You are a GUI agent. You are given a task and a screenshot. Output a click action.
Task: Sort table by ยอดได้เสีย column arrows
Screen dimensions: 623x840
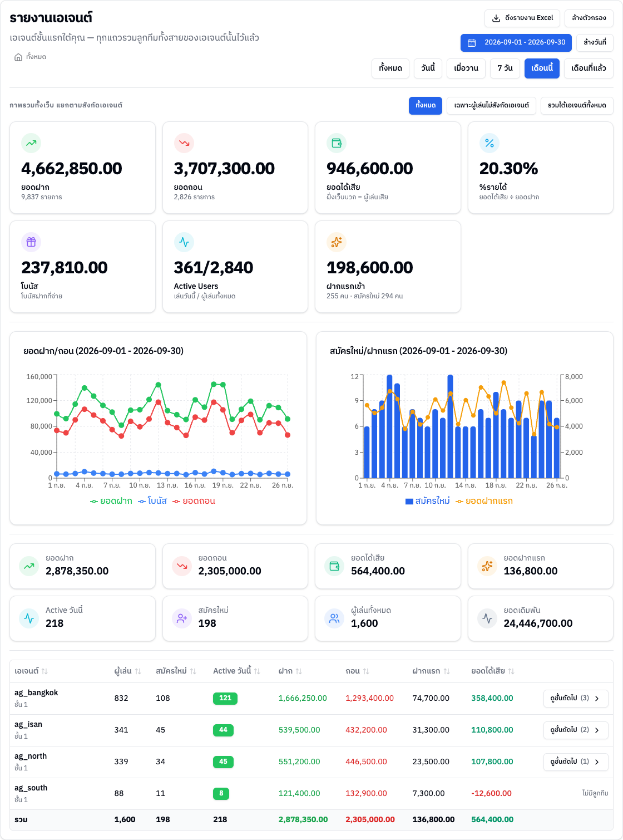click(511, 671)
